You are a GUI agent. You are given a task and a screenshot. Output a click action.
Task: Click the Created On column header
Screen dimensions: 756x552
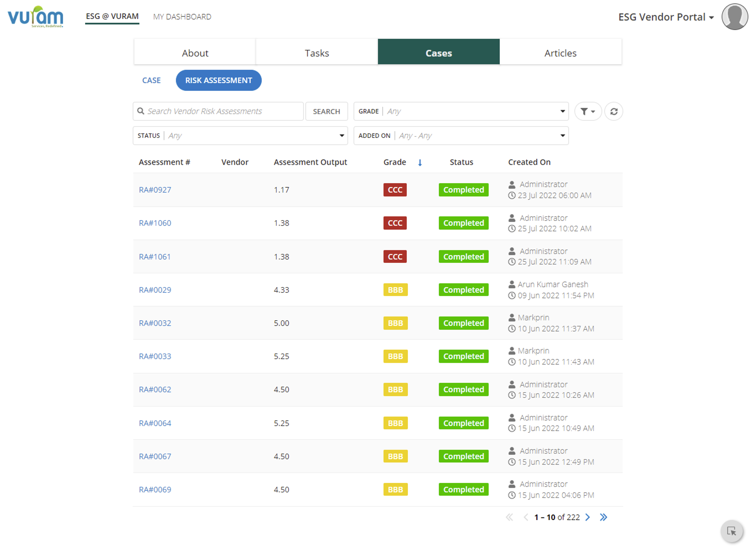pos(529,162)
